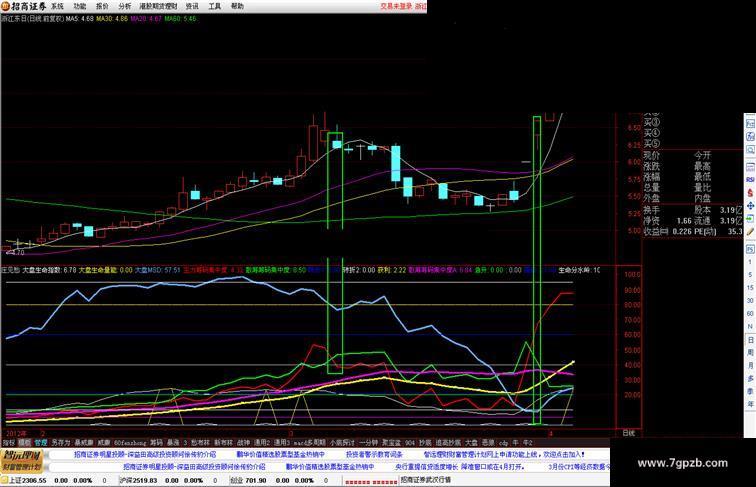
Task: Click the F5 icon in right toolbar
Action: [x=751, y=249]
